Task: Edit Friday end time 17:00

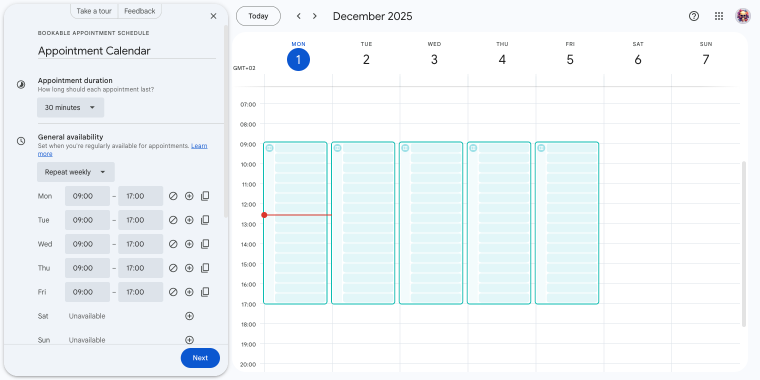Action: [x=141, y=292]
